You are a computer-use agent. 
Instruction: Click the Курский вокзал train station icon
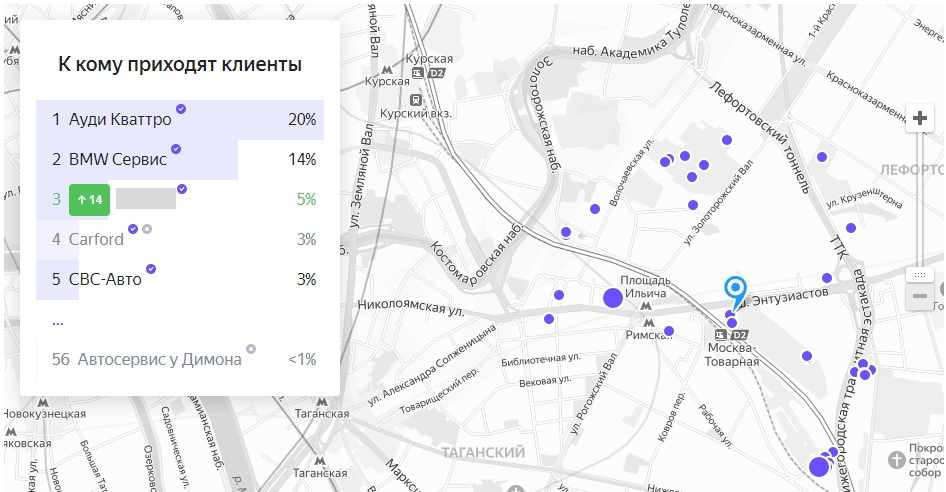click(415, 100)
